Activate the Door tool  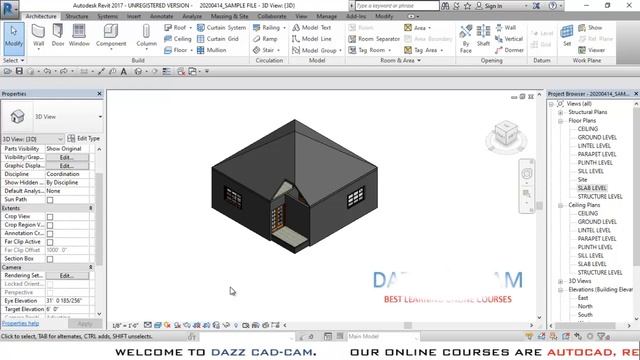click(58, 36)
